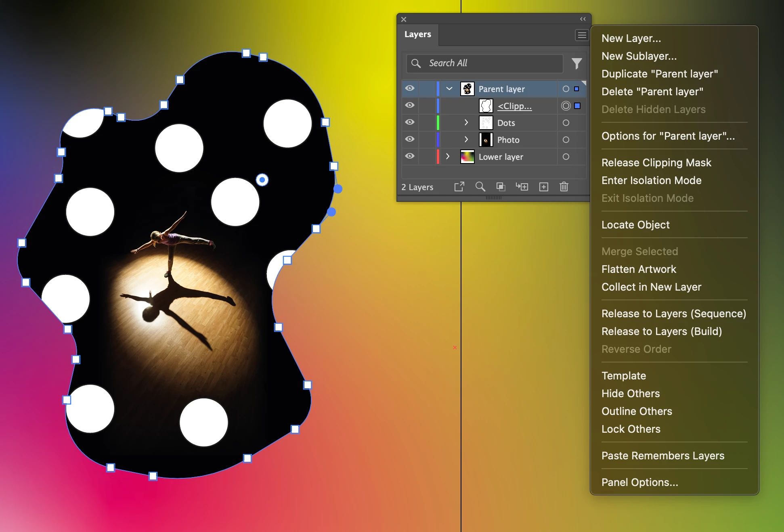Collapse the Layers panel with double-arrow icon
The image size is (784, 532).
583,19
